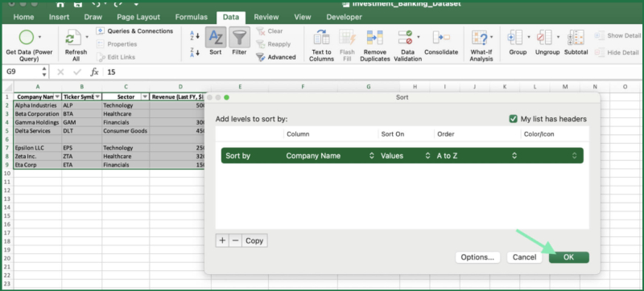Select cell Beta Corporation
The image size is (644, 291).
pos(38,114)
